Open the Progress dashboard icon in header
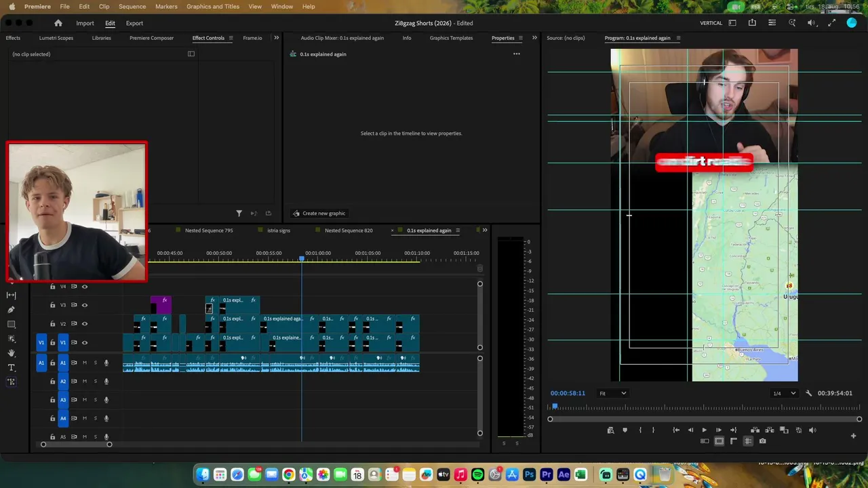This screenshot has height=488, width=868. pyautogui.click(x=772, y=23)
